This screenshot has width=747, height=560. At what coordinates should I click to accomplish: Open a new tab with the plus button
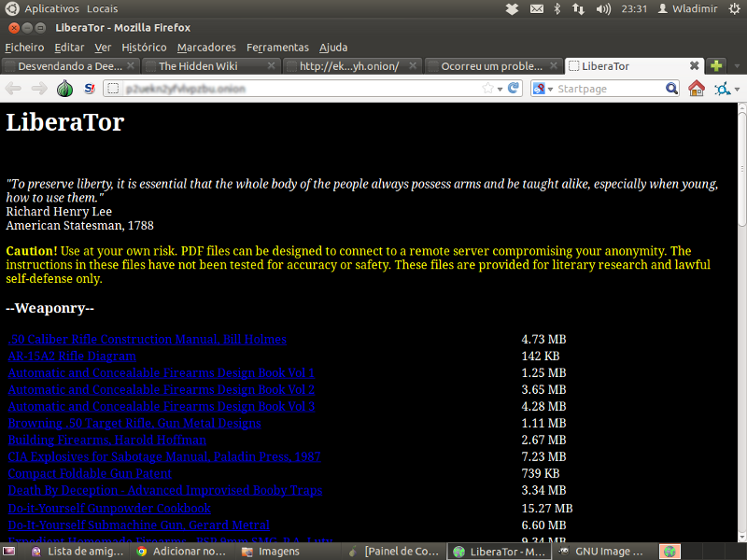pyautogui.click(x=715, y=65)
